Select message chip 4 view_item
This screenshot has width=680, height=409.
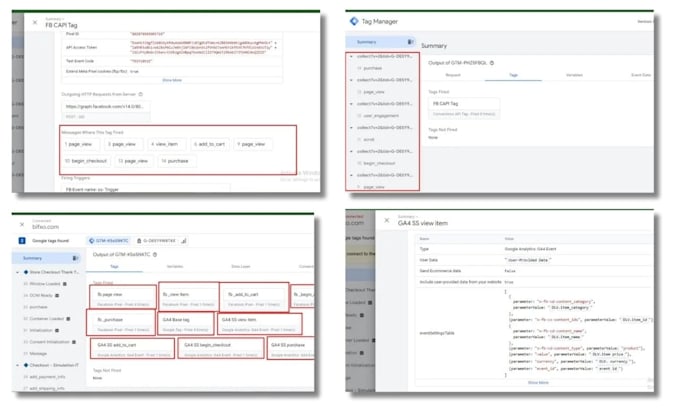pos(167,144)
